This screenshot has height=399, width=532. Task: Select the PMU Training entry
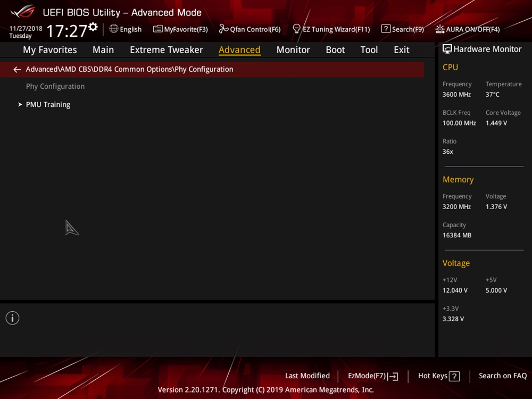pos(48,104)
